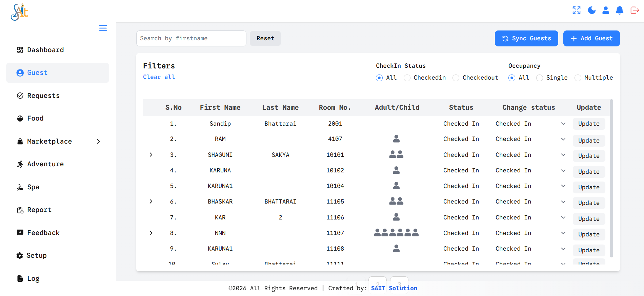Toggle fullscreen mode icon
The height and width of the screenshot is (296, 644).
point(577,10)
